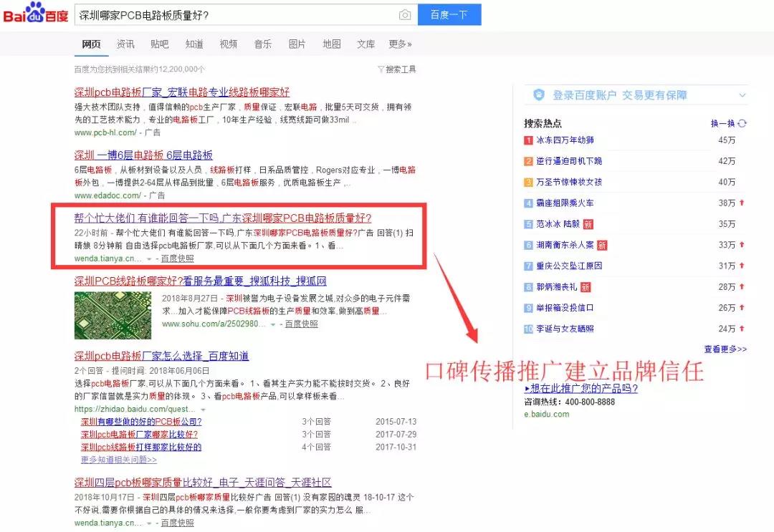The height and width of the screenshot is (532, 774).
Task: Click the red 新 badge beside 郭炳湘丧礼
Action: (586, 287)
